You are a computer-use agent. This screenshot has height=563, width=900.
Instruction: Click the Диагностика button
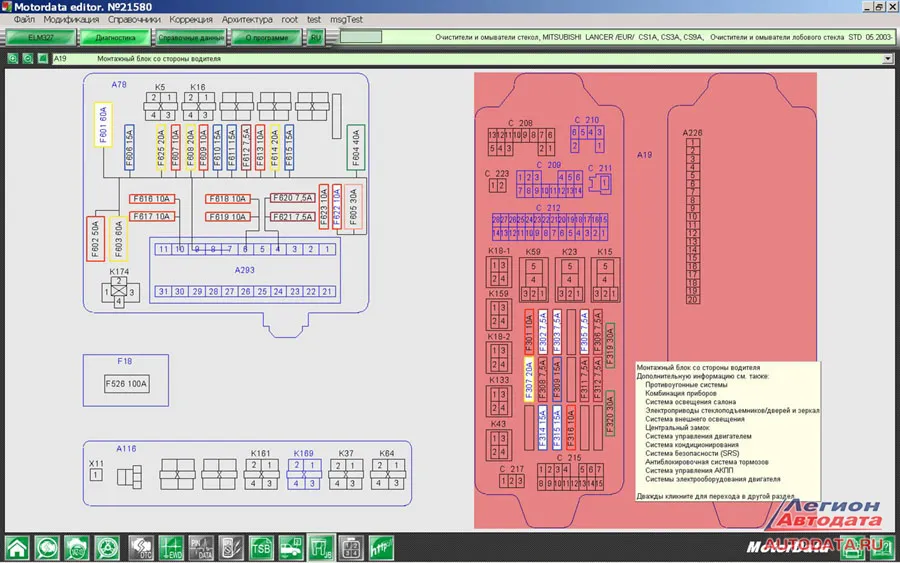115,37
